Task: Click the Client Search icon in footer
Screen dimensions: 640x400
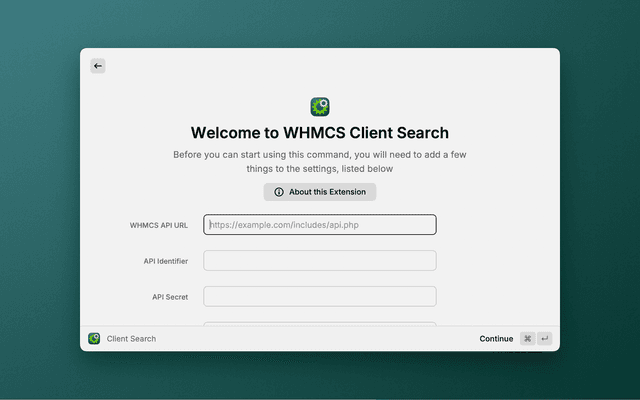Action: (94, 338)
